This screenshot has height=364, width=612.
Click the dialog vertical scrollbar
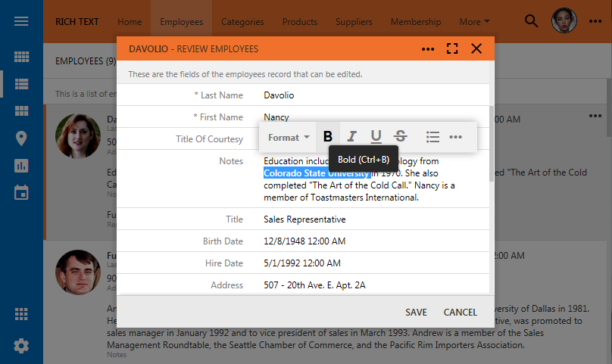(x=492, y=144)
